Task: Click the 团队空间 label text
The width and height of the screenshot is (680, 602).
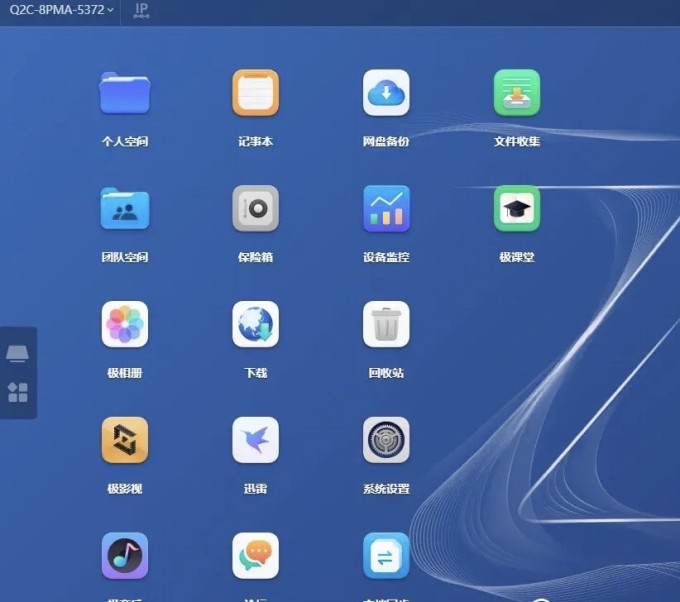Action: tap(125, 257)
